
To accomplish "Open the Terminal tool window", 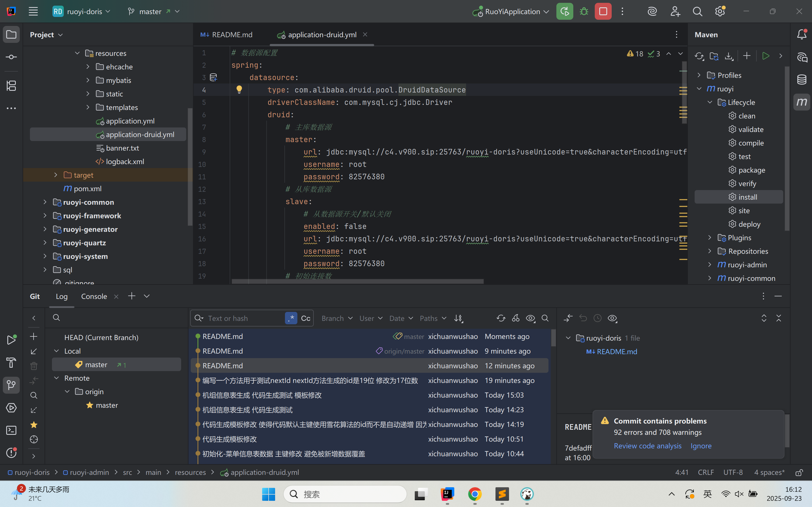I will point(11,430).
